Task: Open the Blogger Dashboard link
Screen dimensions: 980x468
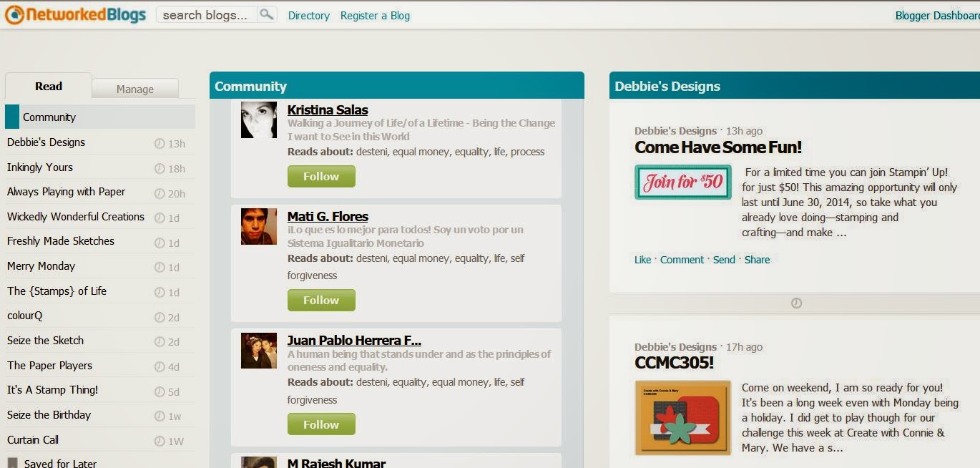Action: [x=937, y=15]
